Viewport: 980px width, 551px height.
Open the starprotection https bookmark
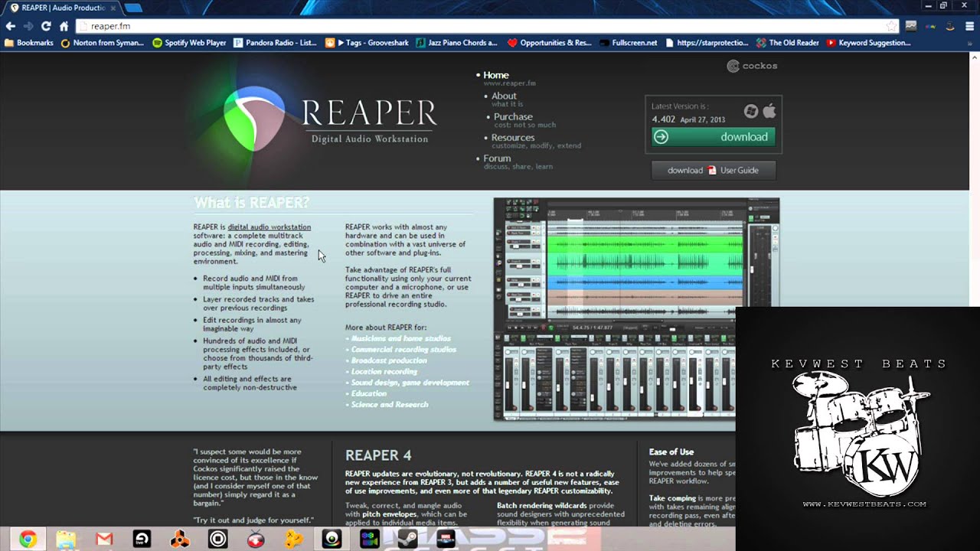tap(707, 43)
